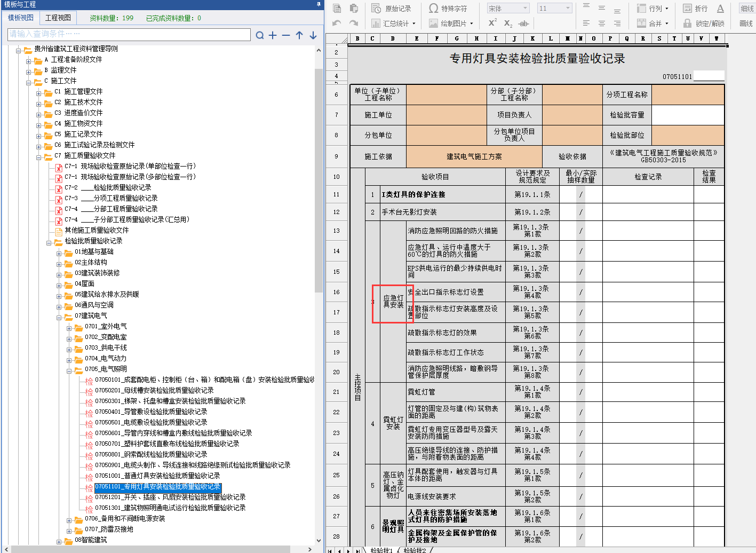Click the underlined A font icon

(x=720, y=9)
